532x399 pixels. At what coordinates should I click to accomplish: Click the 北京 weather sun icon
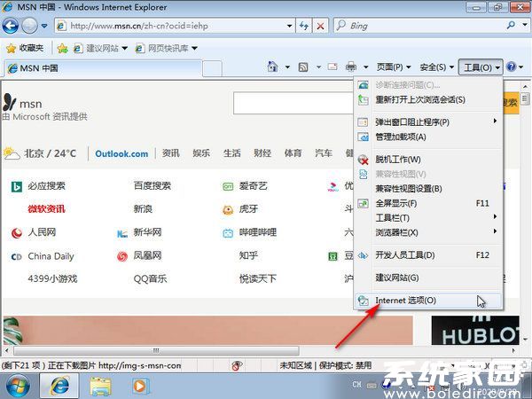pos(12,153)
